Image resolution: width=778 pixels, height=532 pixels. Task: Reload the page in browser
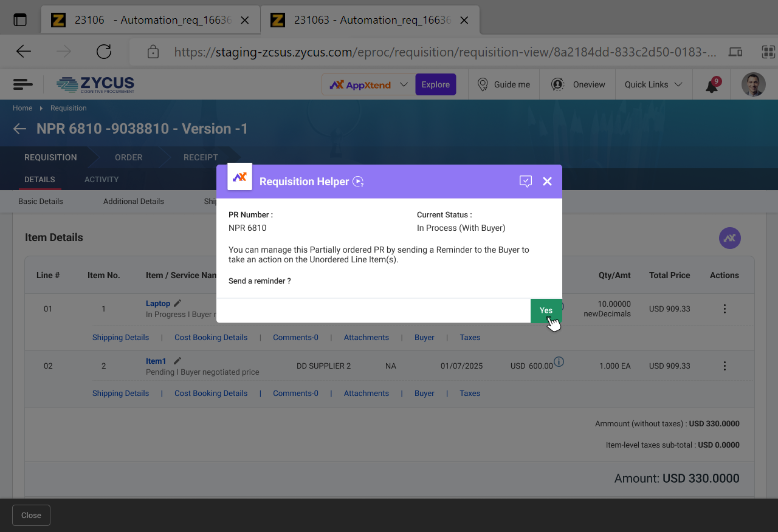click(104, 52)
